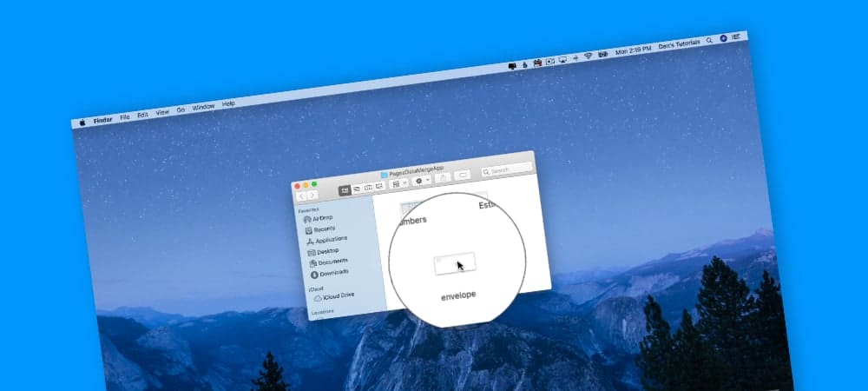Click the Share toolbar button
This screenshot has height=391, width=868.
(x=443, y=178)
